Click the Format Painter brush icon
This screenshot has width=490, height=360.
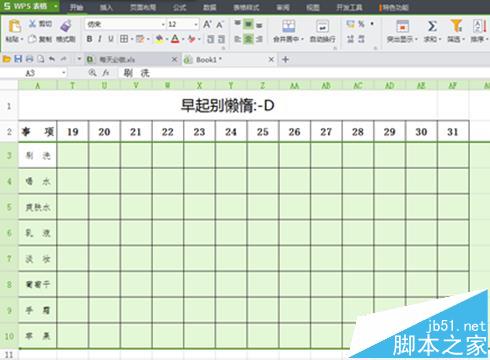click(66, 26)
